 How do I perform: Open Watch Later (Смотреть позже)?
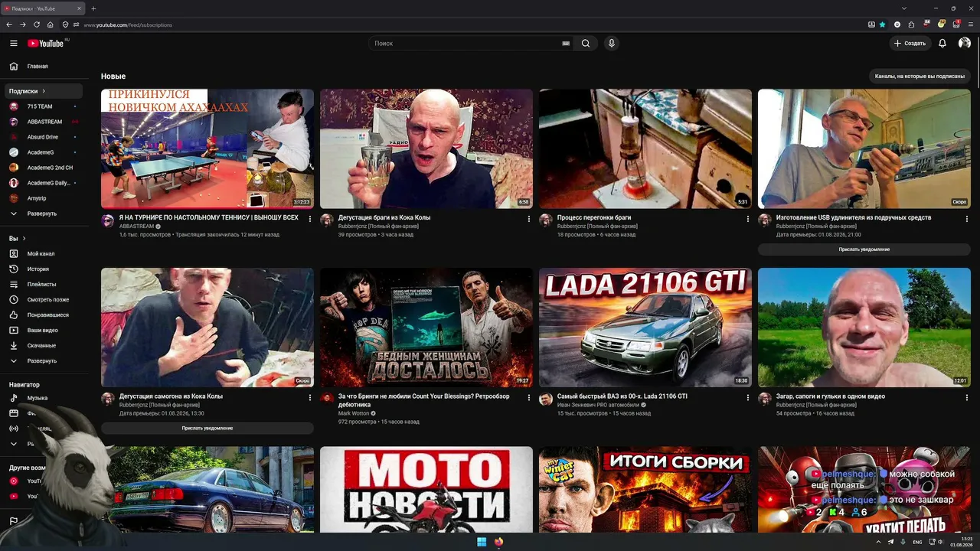[x=45, y=300]
